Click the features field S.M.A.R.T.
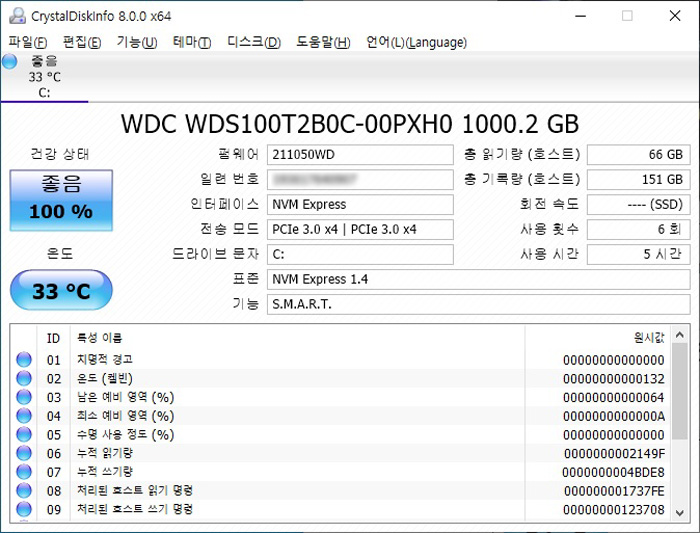 click(479, 304)
